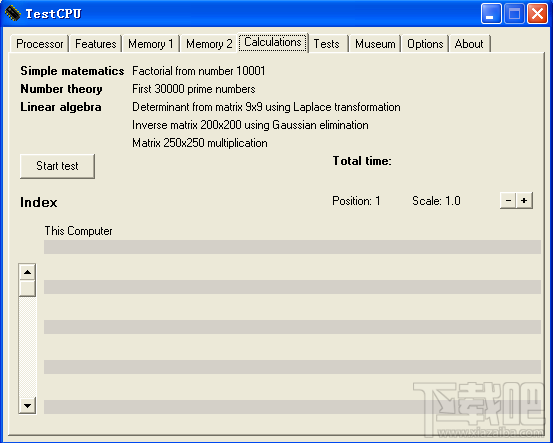Screen dimensions: 553x443
Task: Go to the Tests tab
Action: (327, 44)
